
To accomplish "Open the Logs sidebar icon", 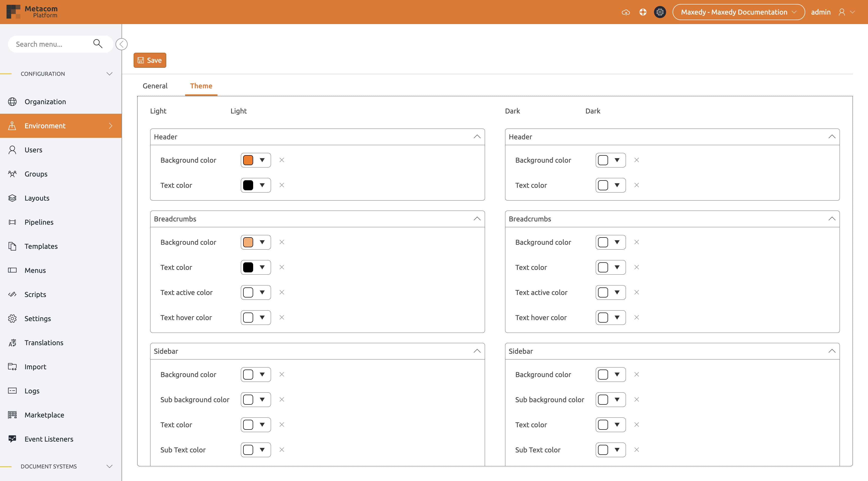I will point(13,391).
